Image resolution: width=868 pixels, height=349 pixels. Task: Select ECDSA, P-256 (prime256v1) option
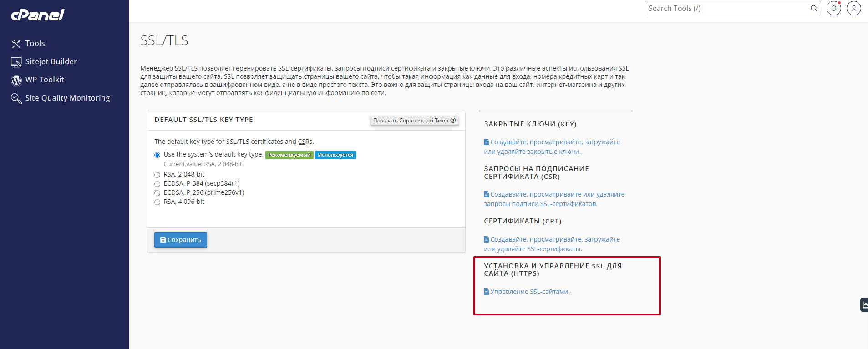pyautogui.click(x=157, y=193)
